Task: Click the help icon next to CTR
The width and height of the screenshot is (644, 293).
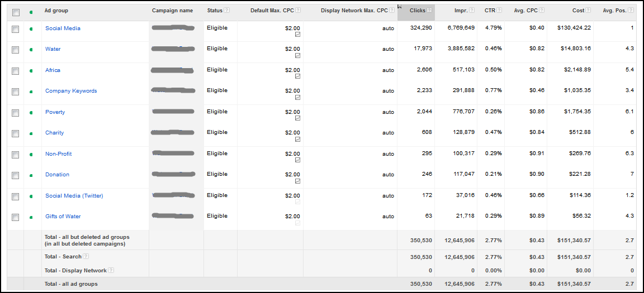Action: coord(499,11)
